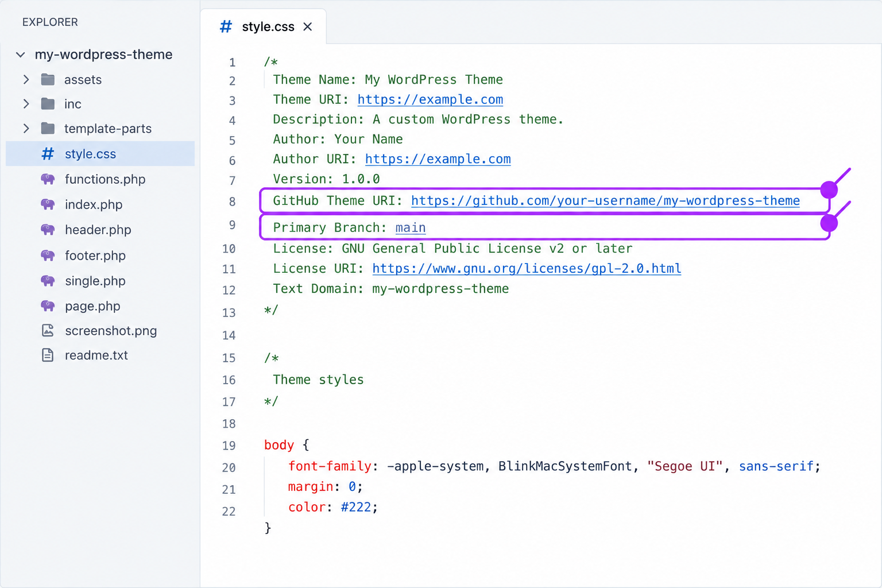Select single.php in the file list
This screenshot has height=588, width=882.
pos(95,281)
